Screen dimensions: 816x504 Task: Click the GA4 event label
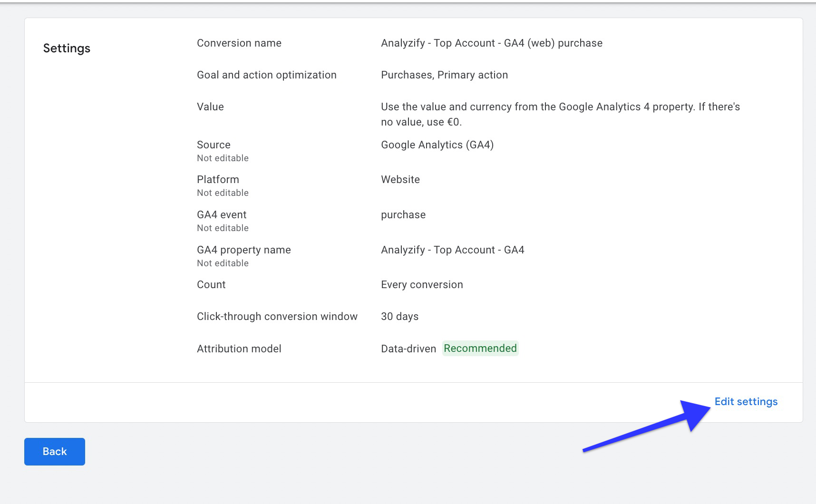[x=222, y=215]
